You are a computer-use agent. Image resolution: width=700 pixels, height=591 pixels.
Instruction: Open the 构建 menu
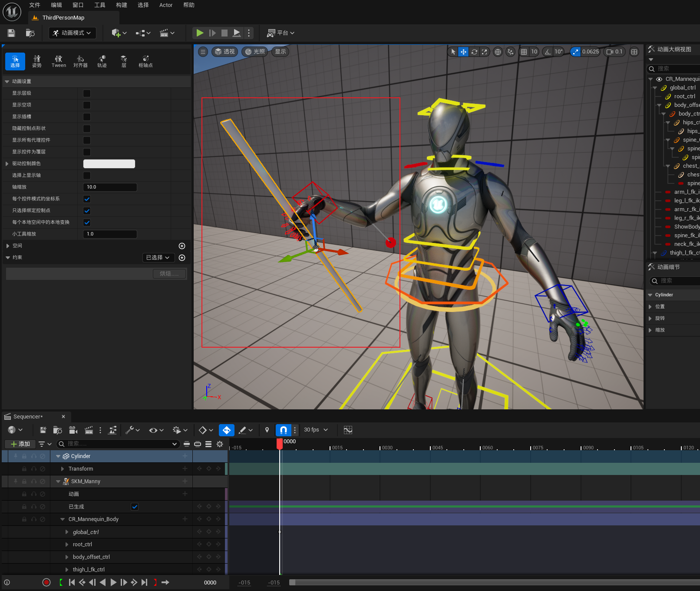[x=122, y=5]
